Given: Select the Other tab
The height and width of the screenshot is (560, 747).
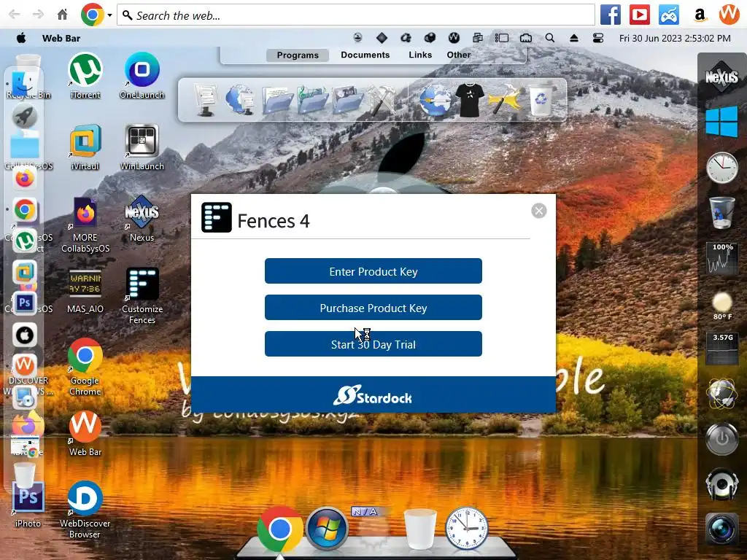Looking at the screenshot, I should [458, 55].
